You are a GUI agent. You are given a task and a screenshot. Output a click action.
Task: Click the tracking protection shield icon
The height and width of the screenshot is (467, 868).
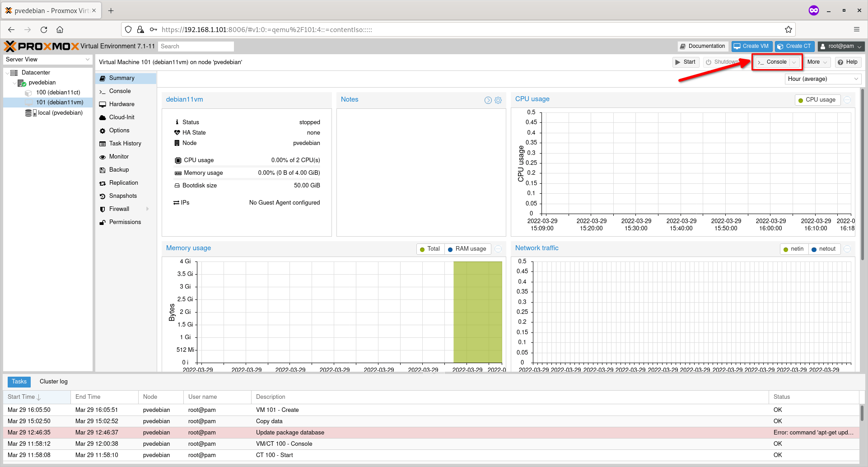128,30
